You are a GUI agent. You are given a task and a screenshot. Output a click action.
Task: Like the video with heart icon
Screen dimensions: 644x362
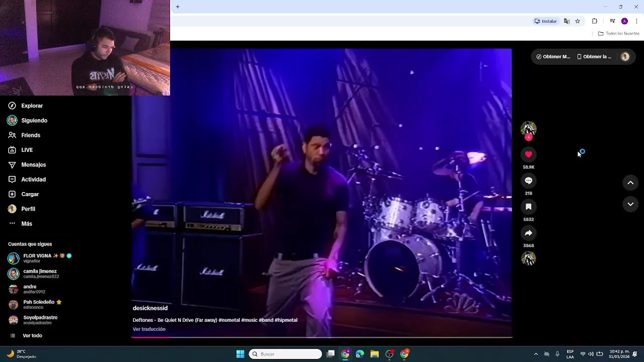(x=528, y=154)
